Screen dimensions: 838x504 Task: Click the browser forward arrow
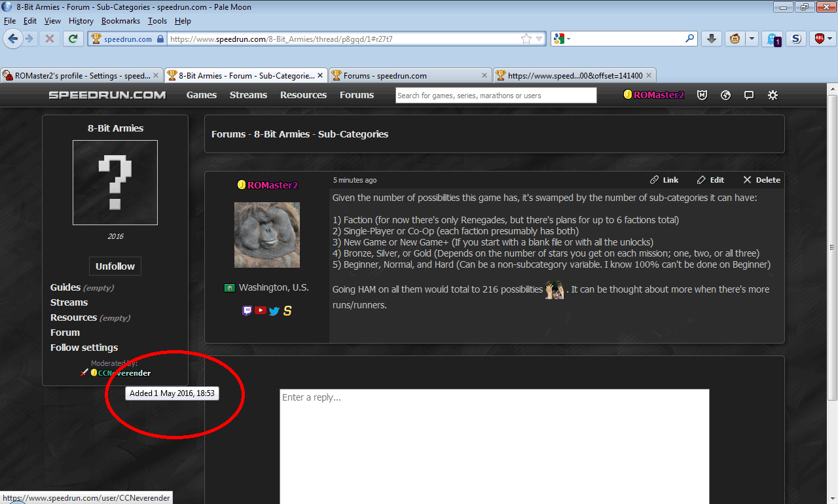tap(29, 39)
